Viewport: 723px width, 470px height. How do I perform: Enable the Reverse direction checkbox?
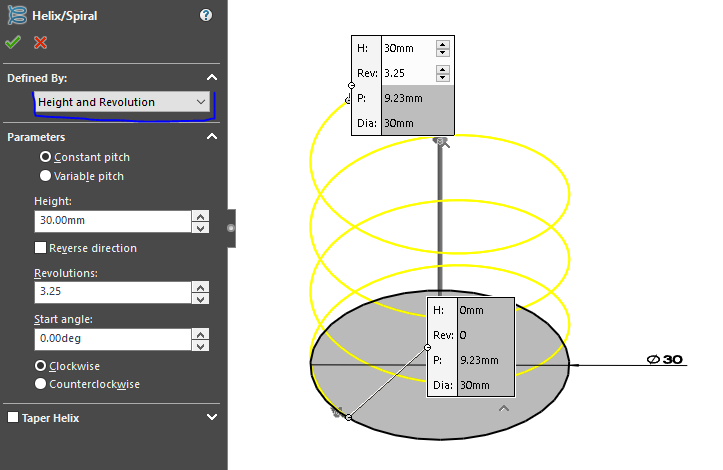tap(41, 248)
